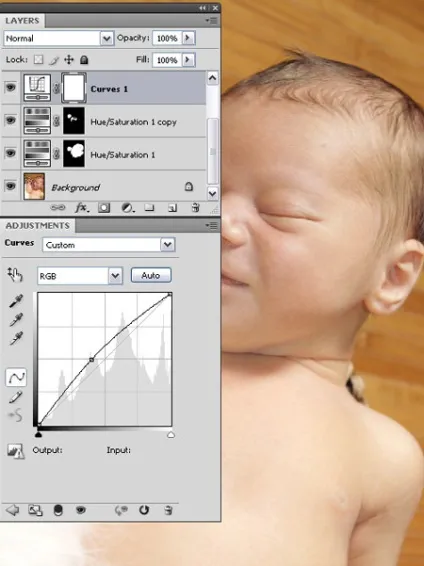Click the add layer mask icon
Screen dimensions: 424x566
click(104, 208)
